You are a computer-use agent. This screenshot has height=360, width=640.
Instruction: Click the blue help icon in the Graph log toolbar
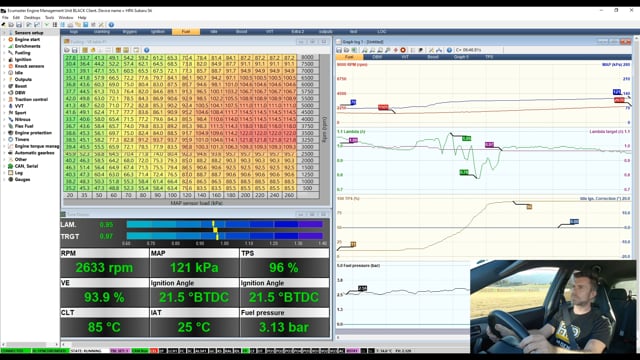tap(449, 50)
